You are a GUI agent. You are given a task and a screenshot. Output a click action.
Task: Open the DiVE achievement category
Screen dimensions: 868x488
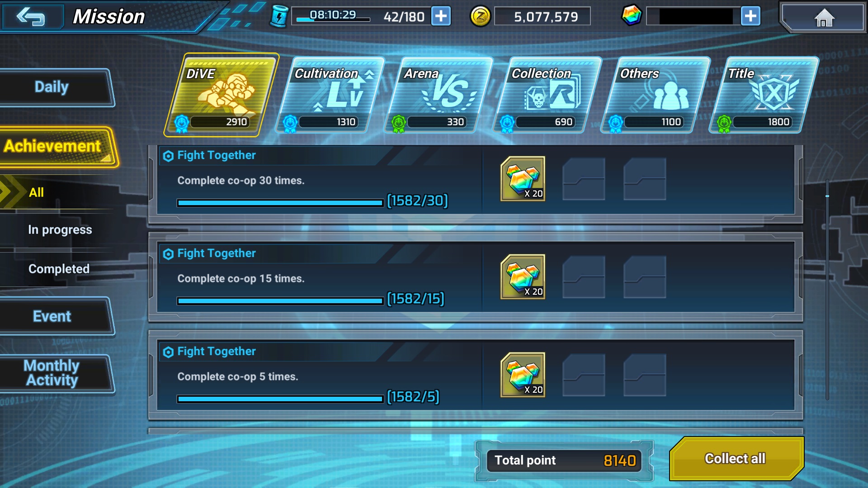(222, 95)
